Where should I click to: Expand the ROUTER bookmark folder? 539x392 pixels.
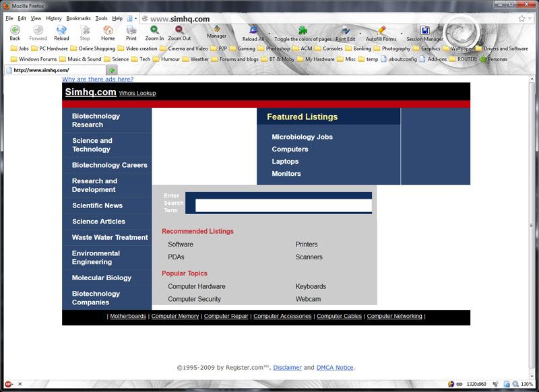463,59
